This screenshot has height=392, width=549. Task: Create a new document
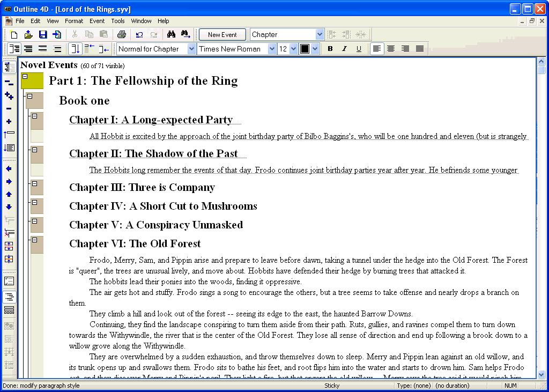tap(14, 34)
